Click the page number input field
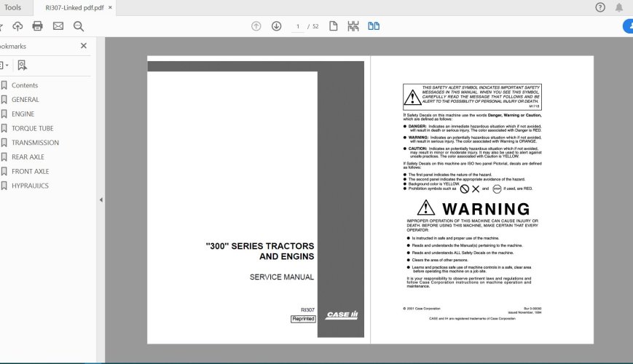 pos(299,26)
